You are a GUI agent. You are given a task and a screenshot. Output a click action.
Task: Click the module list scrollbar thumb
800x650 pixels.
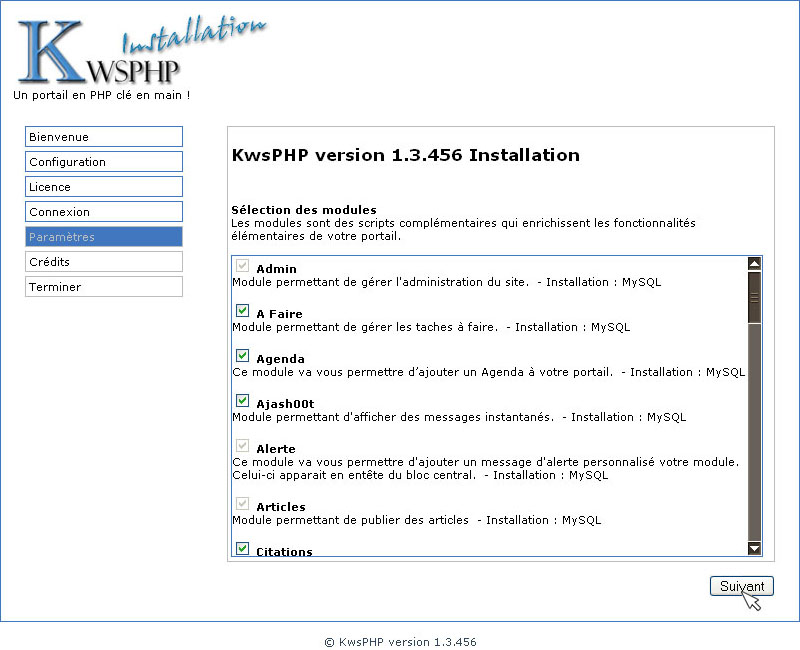pos(754,297)
